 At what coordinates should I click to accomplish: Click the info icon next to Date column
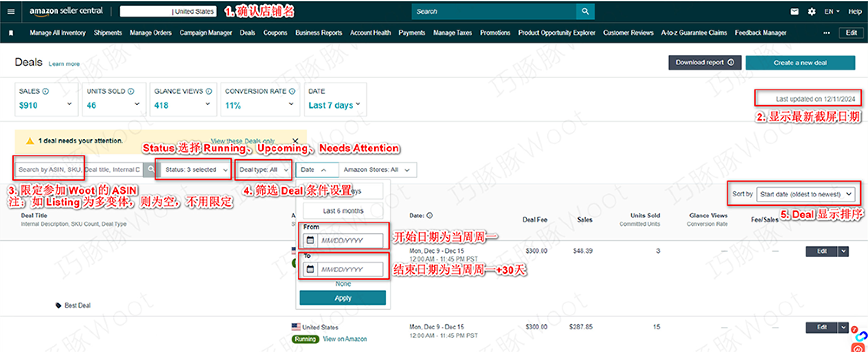[x=430, y=216]
